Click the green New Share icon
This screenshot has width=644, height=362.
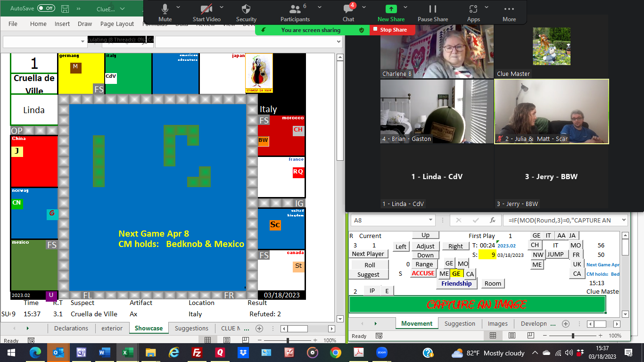pyautogui.click(x=391, y=9)
